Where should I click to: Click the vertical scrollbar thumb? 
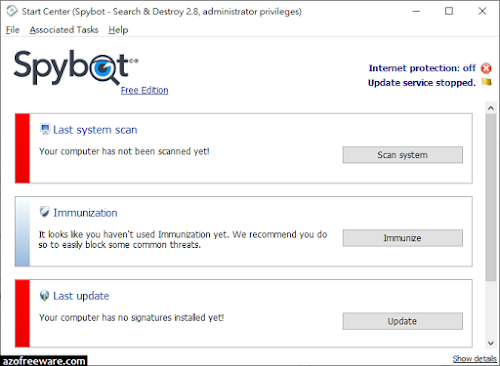tap(491, 198)
